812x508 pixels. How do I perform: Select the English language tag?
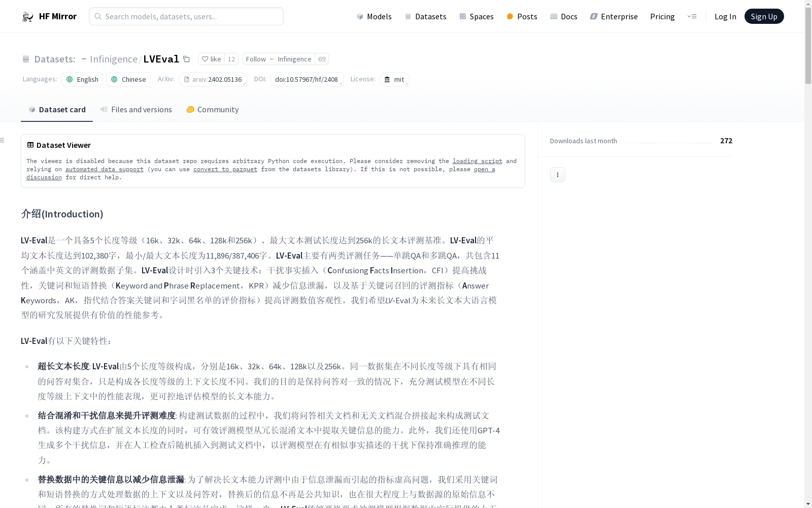[x=82, y=79]
